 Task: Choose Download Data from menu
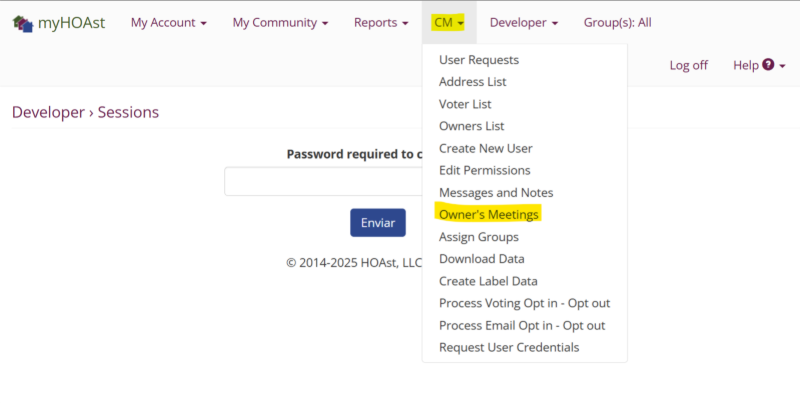pos(481,259)
